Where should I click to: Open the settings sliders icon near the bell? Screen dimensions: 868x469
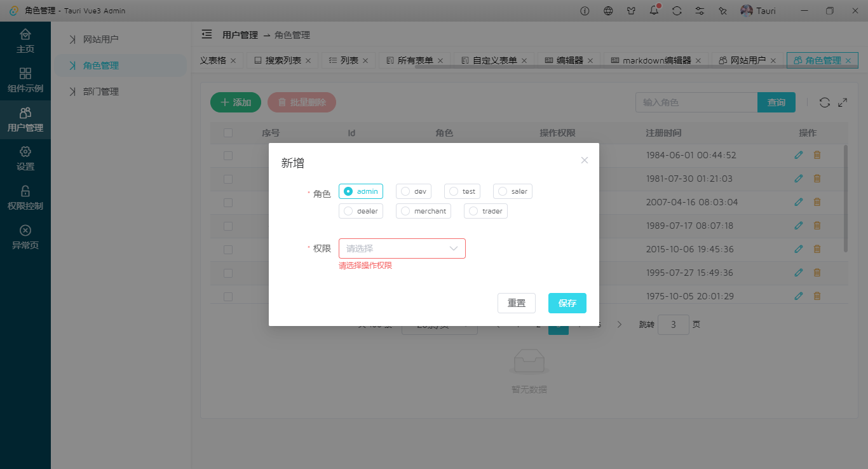pos(700,10)
